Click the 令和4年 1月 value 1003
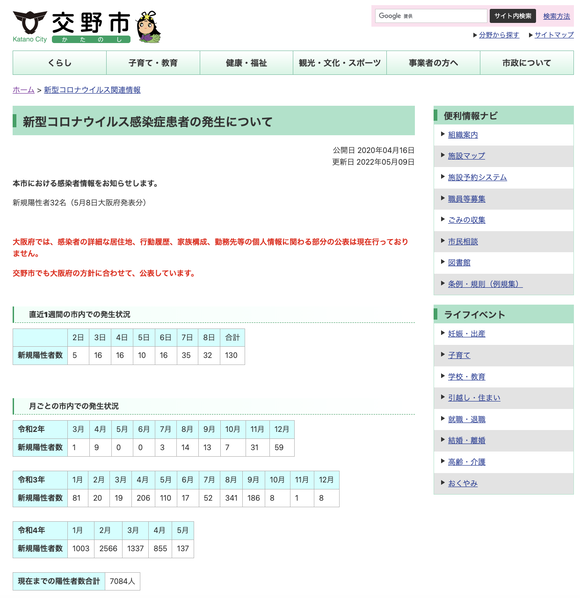Image resolution: width=580 pixels, height=598 pixels. [x=81, y=548]
